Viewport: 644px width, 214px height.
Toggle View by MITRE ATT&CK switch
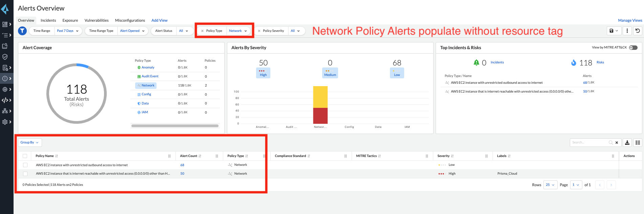click(x=633, y=47)
